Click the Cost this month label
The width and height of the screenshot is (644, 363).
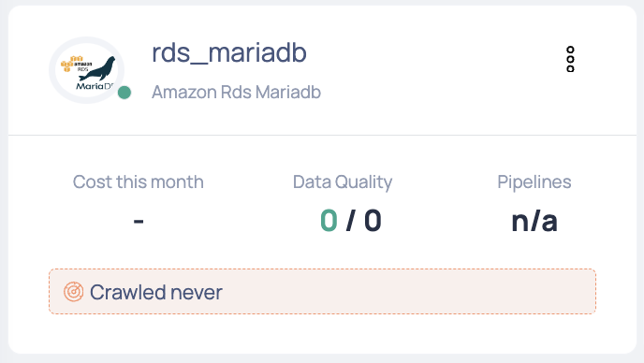click(138, 181)
